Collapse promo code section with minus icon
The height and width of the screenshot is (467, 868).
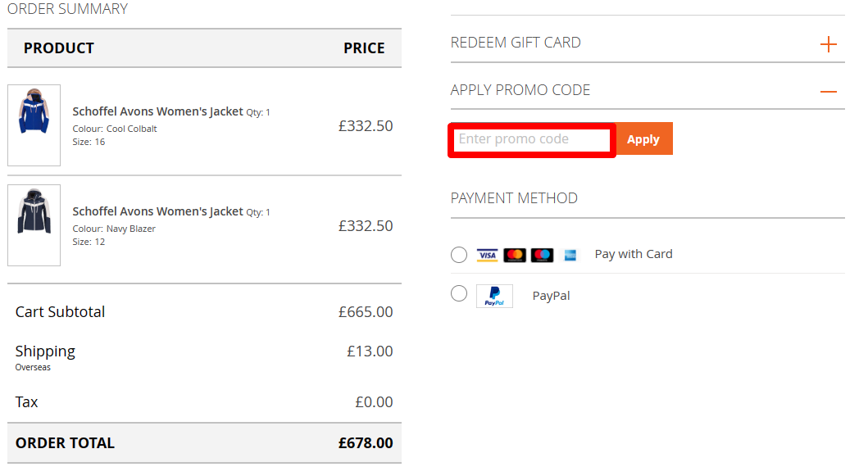(x=829, y=92)
